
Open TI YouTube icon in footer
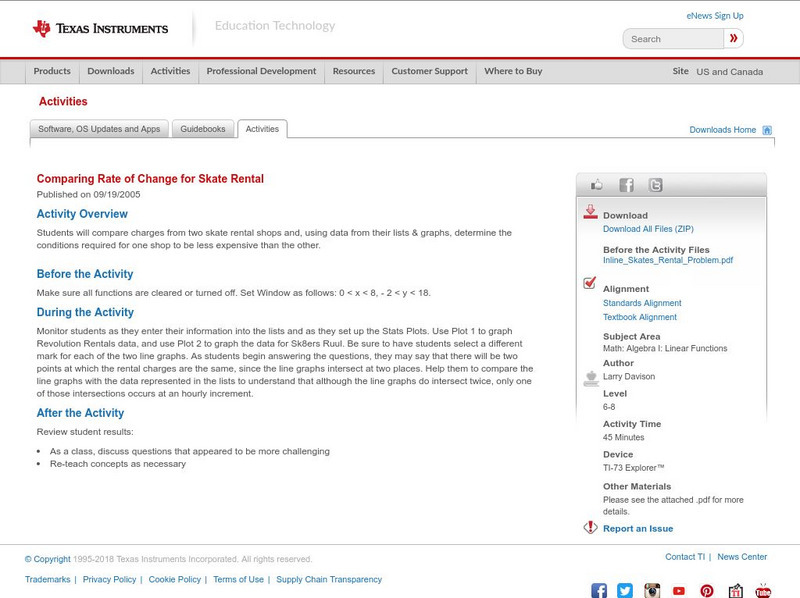coord(679,591)
